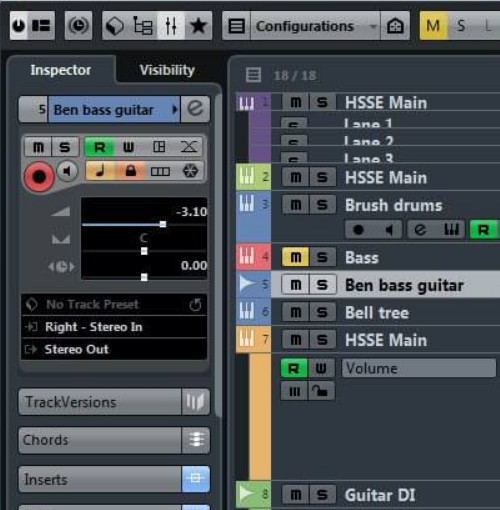The image size is (500, 510).
Task: Open Brush drums instrument keyboard icon
Action: 451,230
